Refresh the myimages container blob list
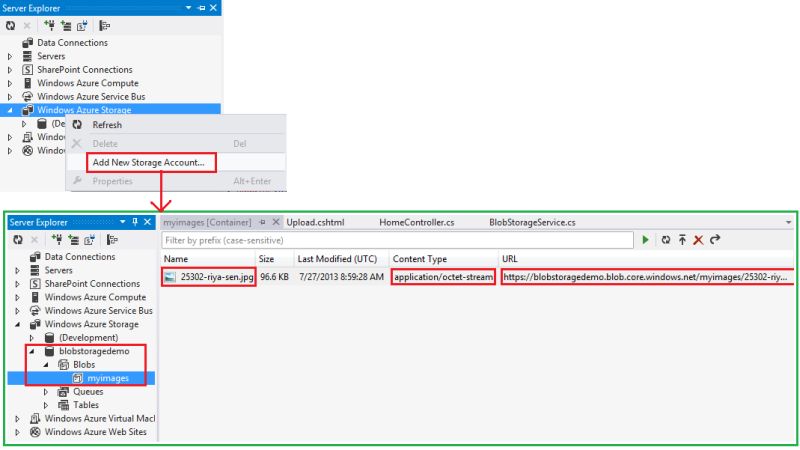800x450 pixels. (666, 240)
